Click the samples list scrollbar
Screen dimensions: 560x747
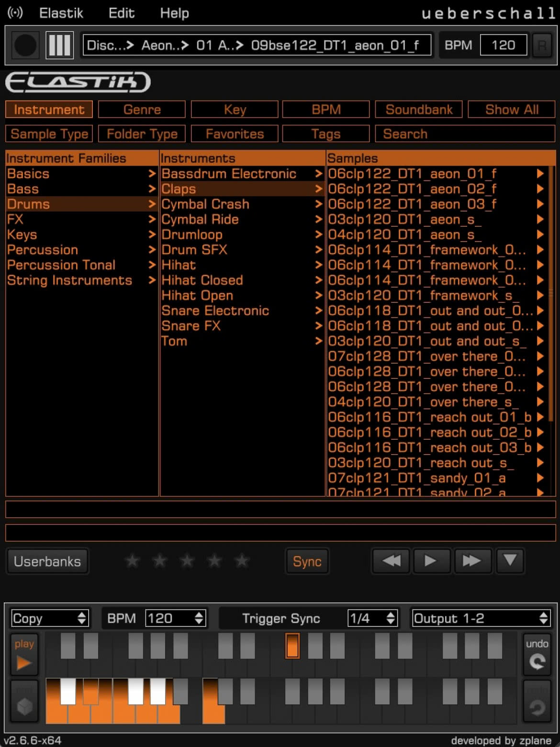point(551,293)
